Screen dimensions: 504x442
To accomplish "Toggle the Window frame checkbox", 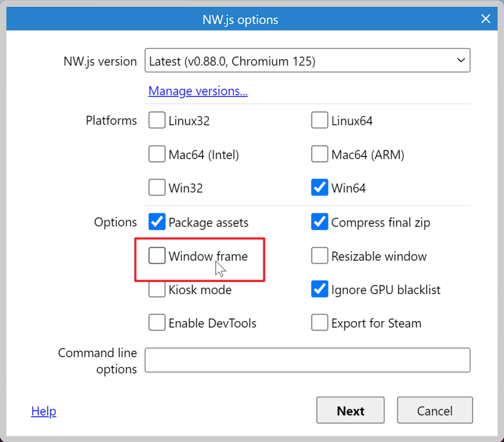I will point(157,256).
